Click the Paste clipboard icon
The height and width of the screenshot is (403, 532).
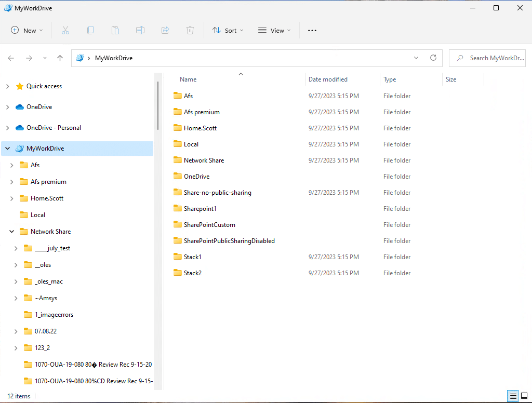(115, 31)
